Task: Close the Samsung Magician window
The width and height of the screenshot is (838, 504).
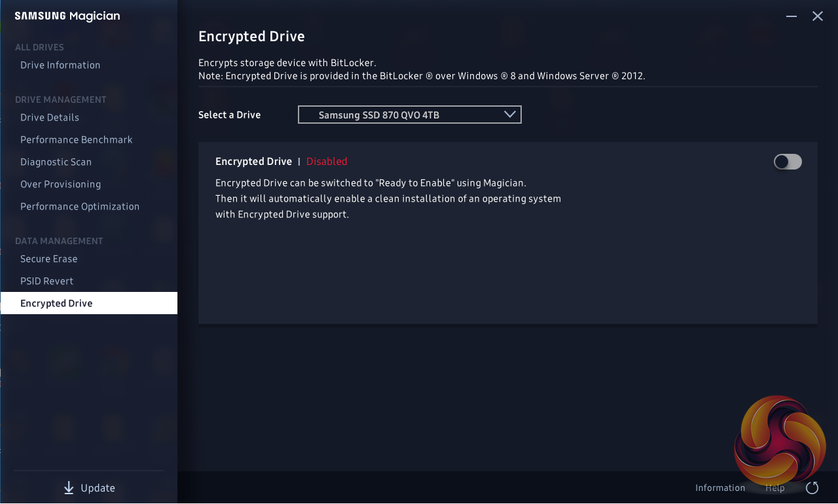Action: pos(818,16)
